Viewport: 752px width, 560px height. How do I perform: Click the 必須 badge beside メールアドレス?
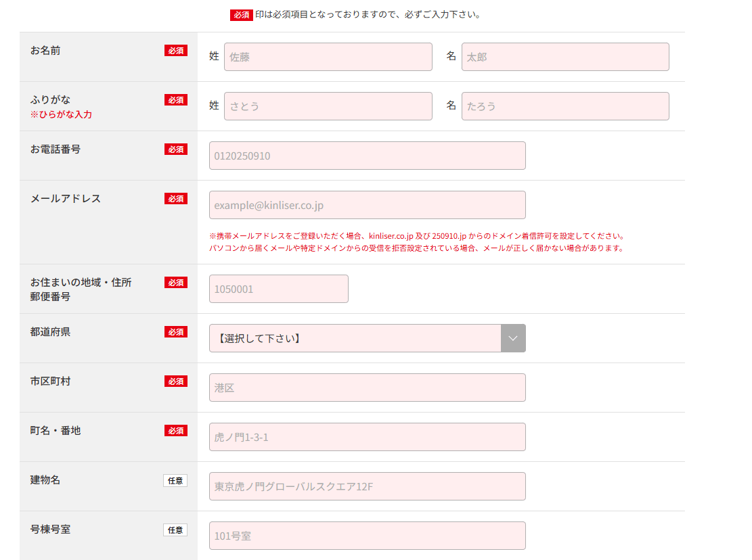click(175, 199)
